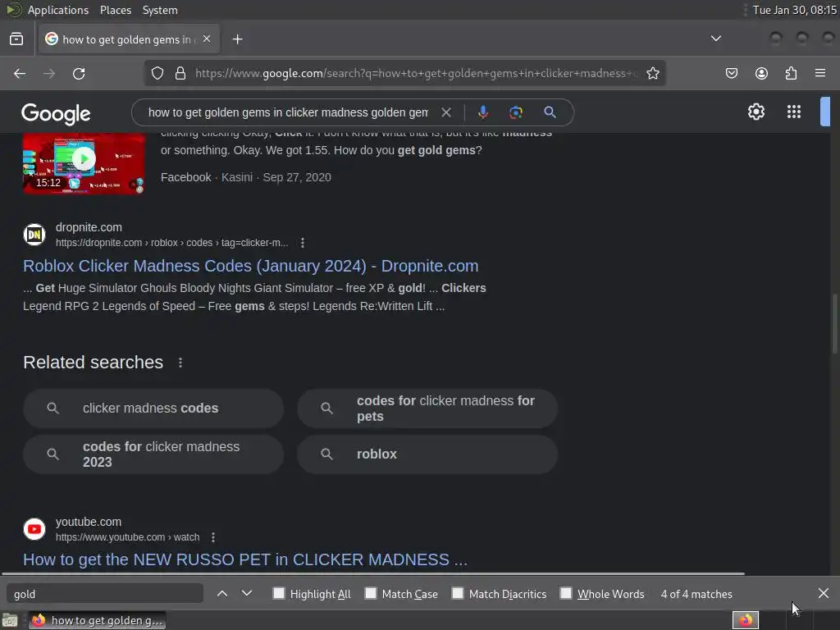Open the NEW RUSSO PET YouTube link
The width and height of the screenshot is (840, 630).
click(x=245, y=559)
